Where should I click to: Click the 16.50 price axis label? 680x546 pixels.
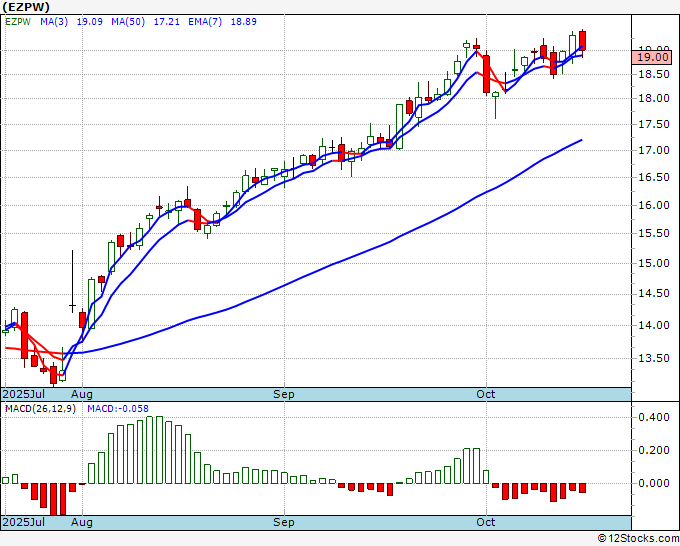coord(654,177)
